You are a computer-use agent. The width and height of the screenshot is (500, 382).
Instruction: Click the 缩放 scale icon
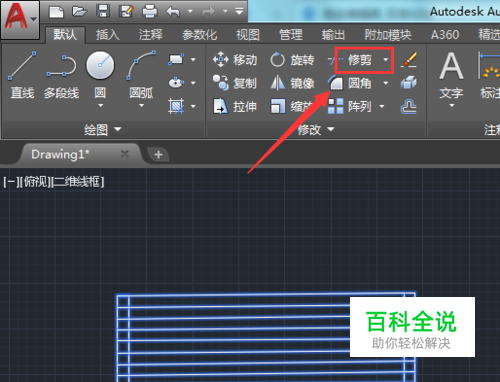click(278, 107)
